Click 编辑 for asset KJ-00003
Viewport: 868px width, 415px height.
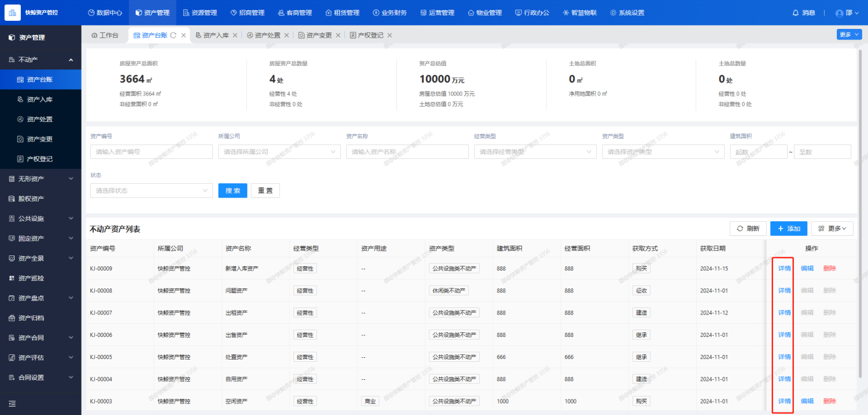pyautogui.click(x=807, y=401)
